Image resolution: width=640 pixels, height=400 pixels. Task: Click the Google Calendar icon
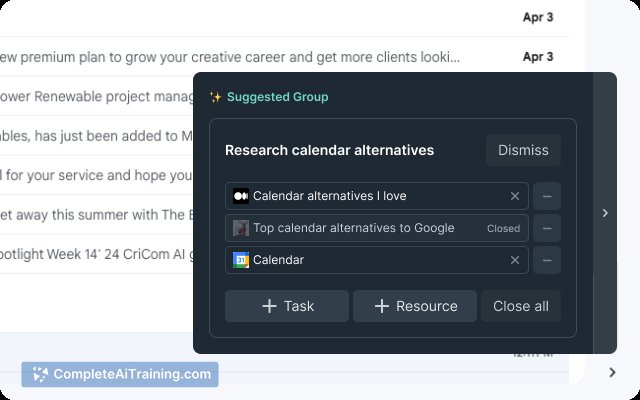240,260
